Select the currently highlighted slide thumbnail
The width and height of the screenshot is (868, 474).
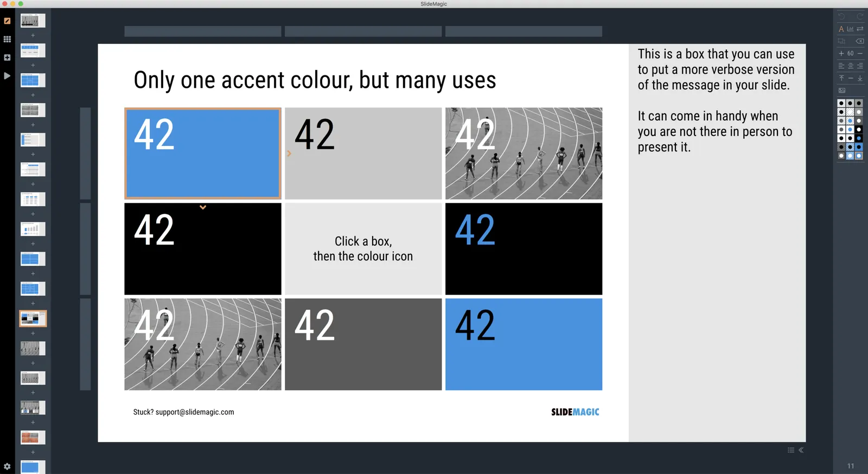[33, 318]
